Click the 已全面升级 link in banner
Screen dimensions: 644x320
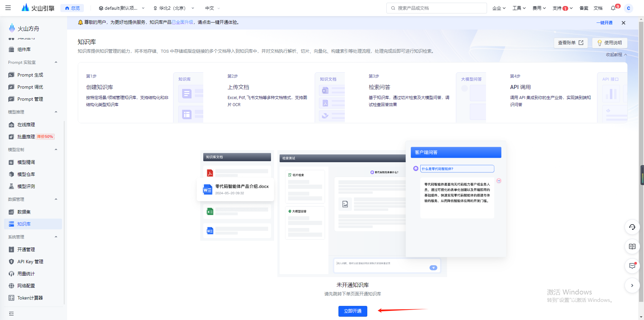[x=182, y=22]
